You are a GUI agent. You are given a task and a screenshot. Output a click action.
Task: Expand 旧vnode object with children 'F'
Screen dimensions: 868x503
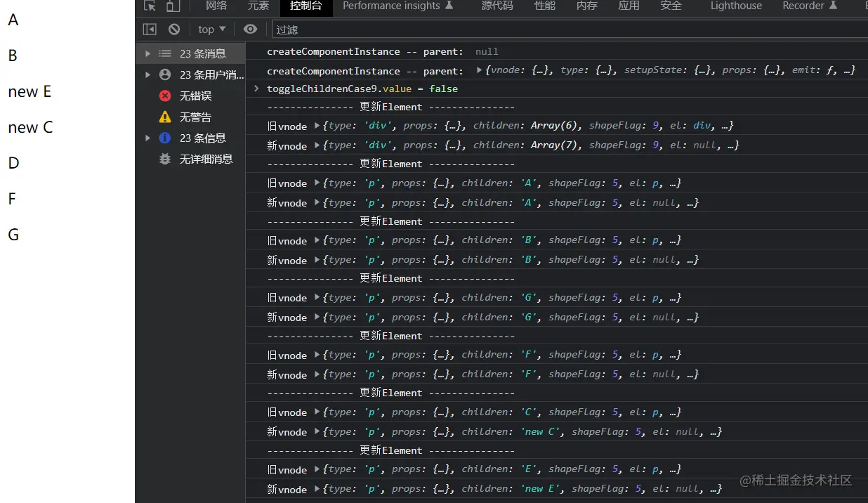[x=317, y=355]
